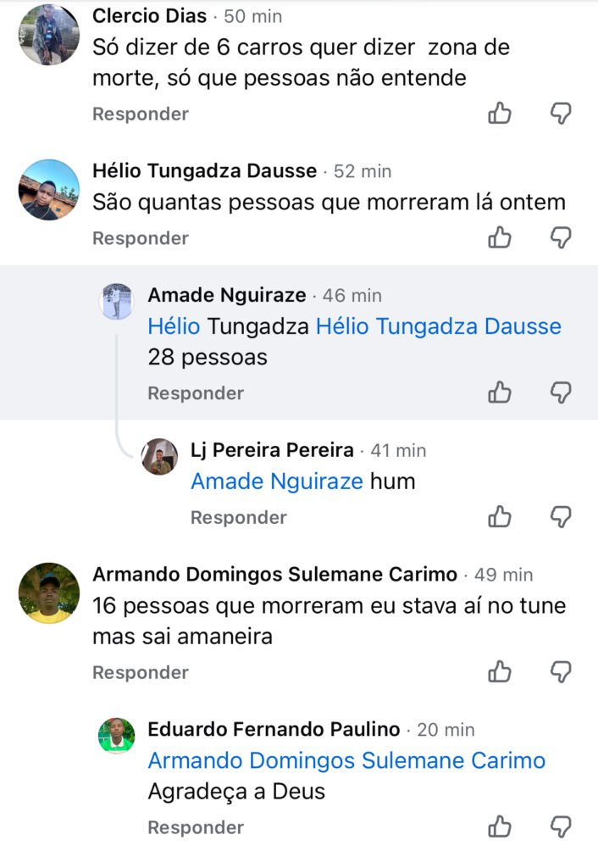Open Amade Nguiraze mention in Lj's reply
Viewport: 598px width, 868px height.
pyautogui.click(x=277, y=481)
